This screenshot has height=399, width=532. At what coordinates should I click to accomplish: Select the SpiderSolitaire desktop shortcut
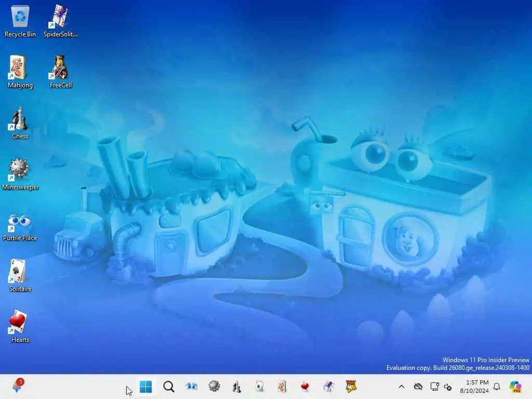pyautogui.click(x=60, y=21)
